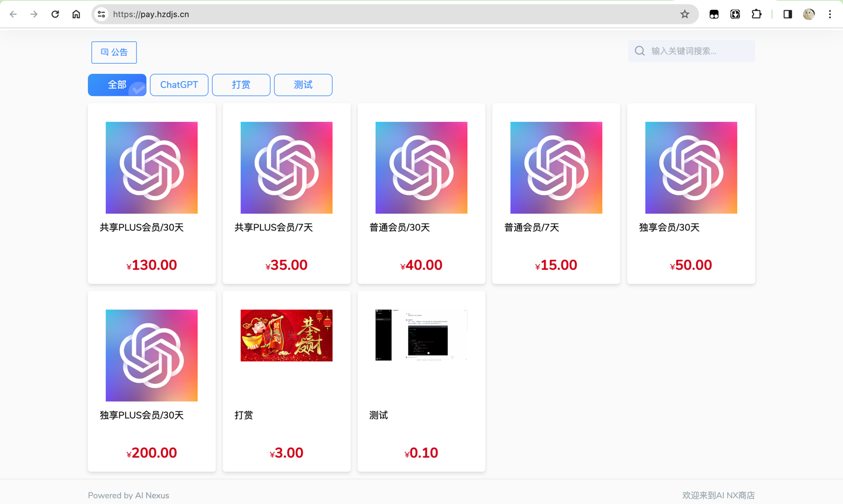843x504 pixels.
Task: Go back to the previous page
Action: coord(13,14)
